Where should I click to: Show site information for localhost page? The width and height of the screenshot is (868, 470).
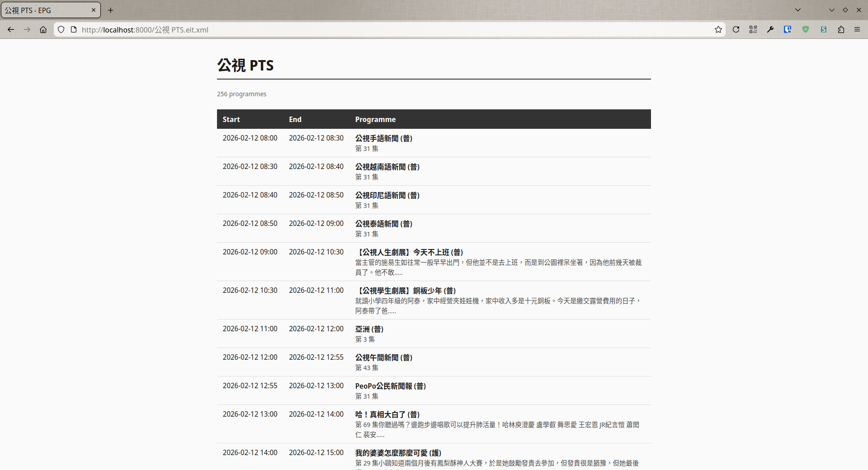pyautogui.click(x=74, y=29)
